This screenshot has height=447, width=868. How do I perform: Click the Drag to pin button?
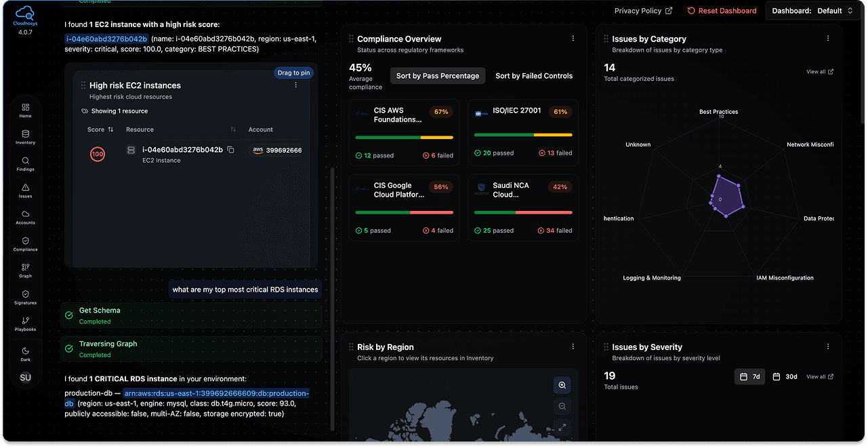293,73
